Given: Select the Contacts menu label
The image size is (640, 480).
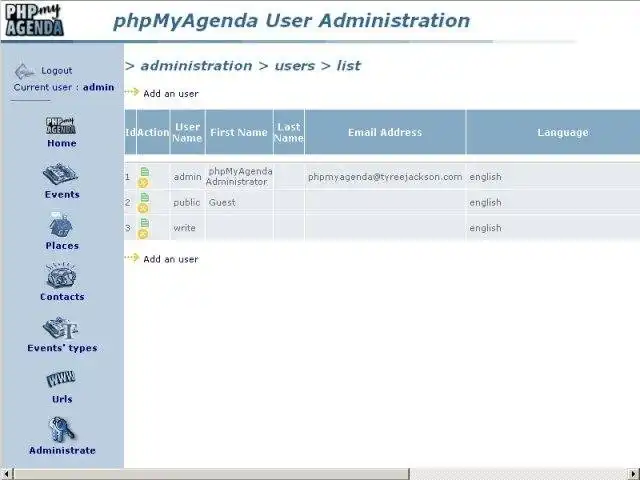Looking at the screenshot, I should pyautogui.click(x=62, y=297).
